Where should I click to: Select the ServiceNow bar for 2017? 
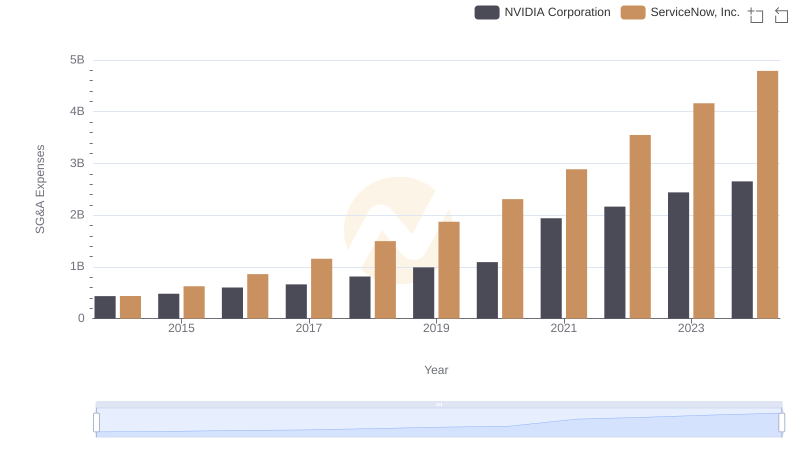click(x=321, y=289)
